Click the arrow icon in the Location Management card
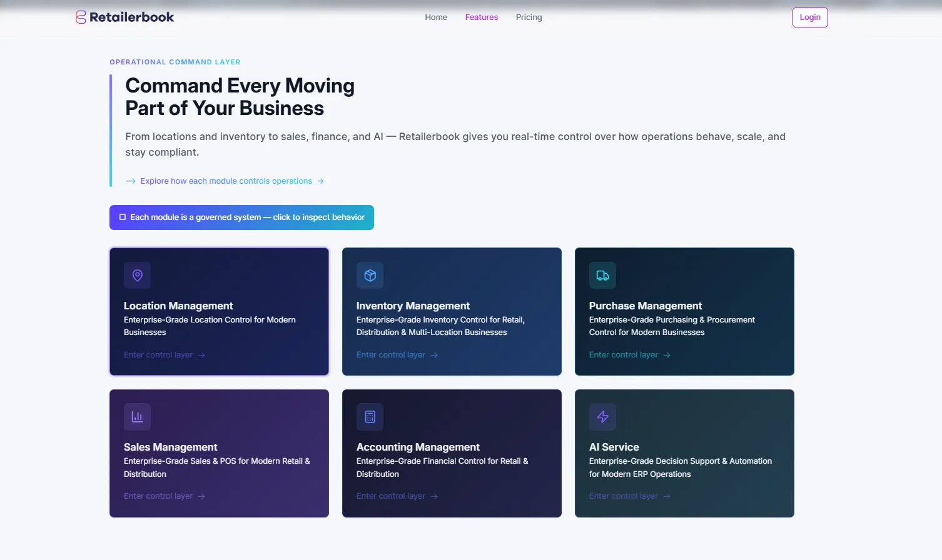 pos(201,355)
